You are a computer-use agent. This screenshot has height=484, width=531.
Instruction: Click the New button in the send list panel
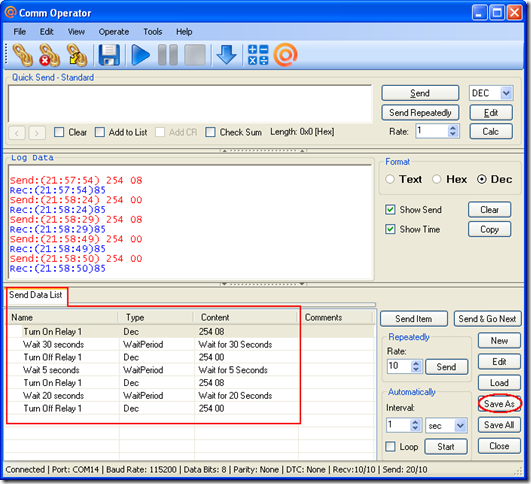[499, 340]
